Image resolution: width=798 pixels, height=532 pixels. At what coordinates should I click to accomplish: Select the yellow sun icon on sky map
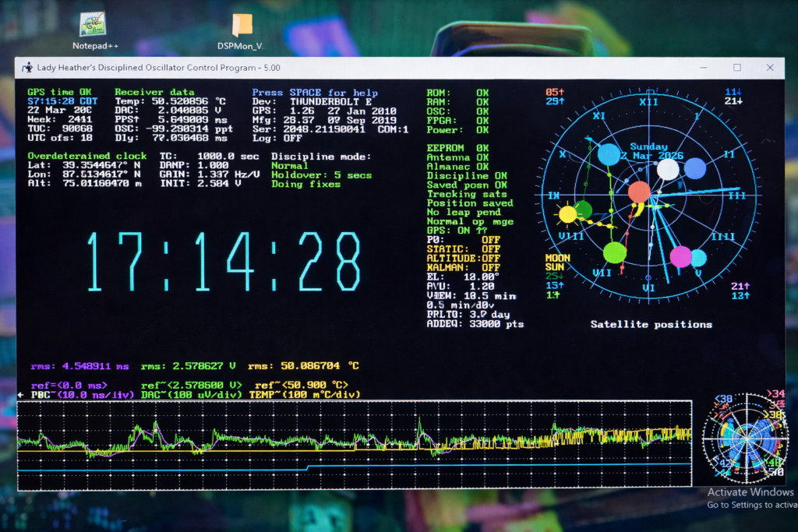point(567,213)
